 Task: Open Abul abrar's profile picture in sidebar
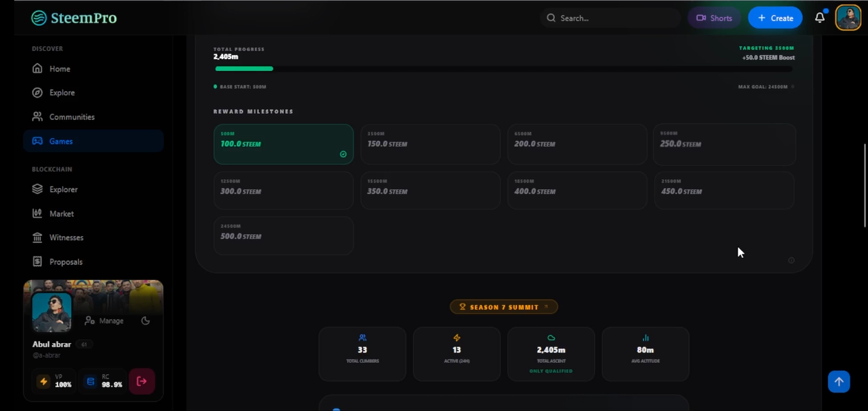52,312
